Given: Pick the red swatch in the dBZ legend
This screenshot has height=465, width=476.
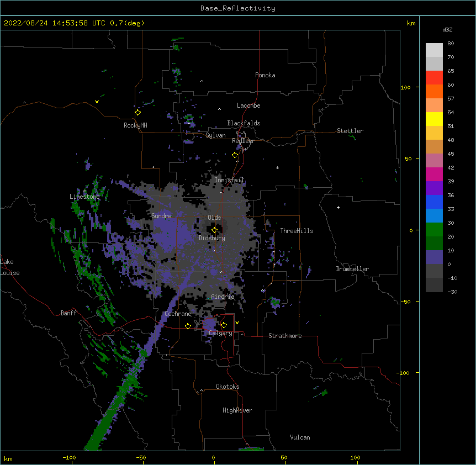Looking at the screenshot, I should point(434,78).
